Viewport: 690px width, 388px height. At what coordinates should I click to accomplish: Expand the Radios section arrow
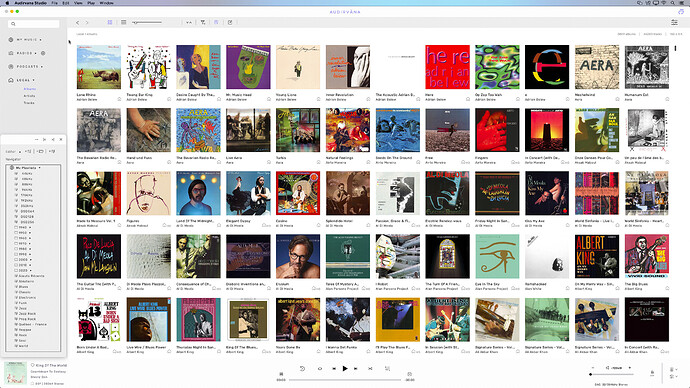click(37, 53)
